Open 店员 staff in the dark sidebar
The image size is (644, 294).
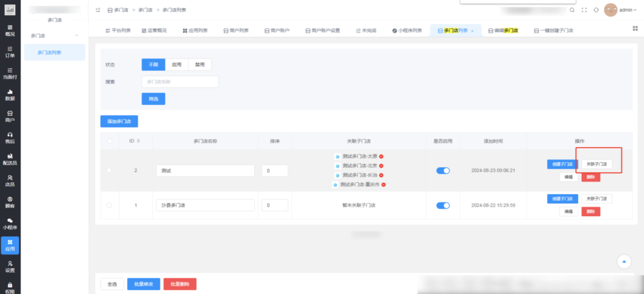pyautogui.click(x=10, y=181)
